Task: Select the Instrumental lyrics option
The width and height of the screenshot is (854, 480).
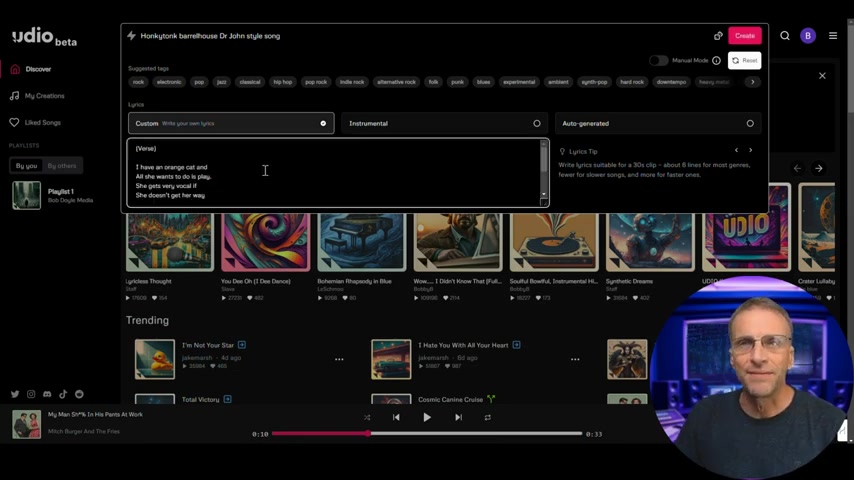Action: coord(444,124)
